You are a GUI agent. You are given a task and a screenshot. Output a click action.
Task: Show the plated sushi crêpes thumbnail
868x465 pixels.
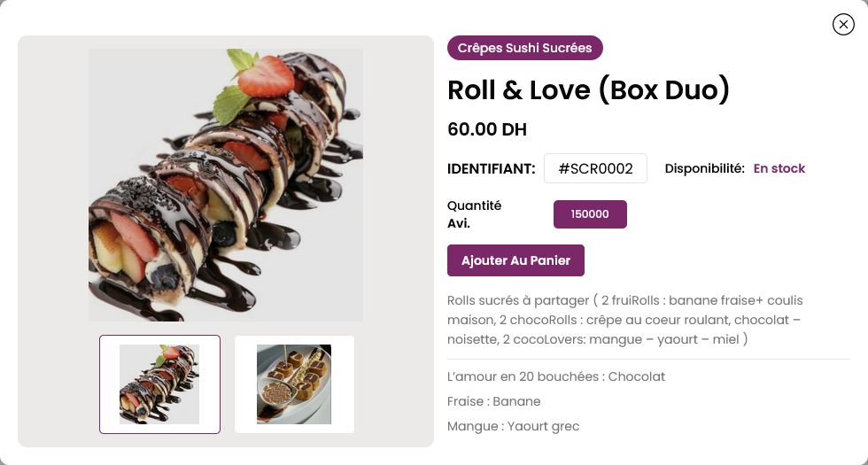click(294, 384)
